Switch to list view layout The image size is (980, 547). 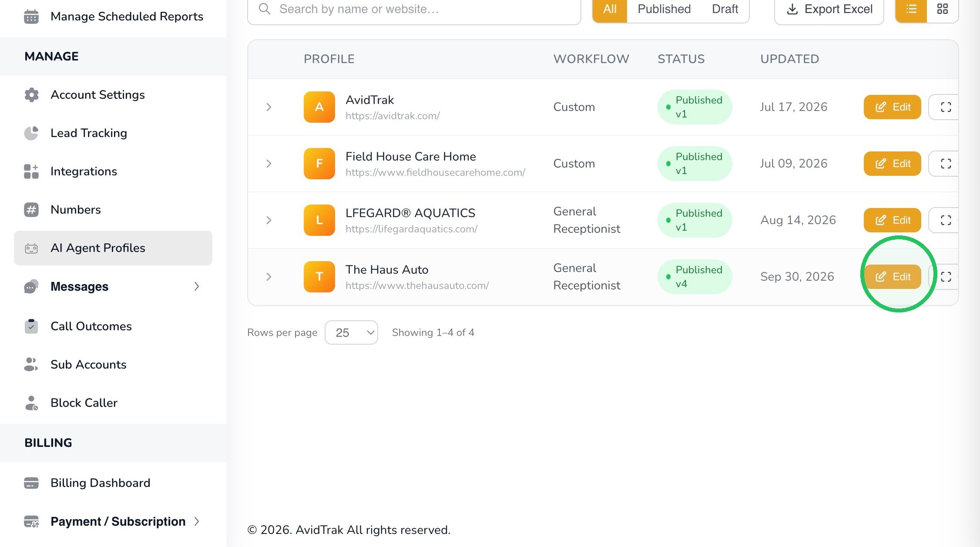[911, 9]
